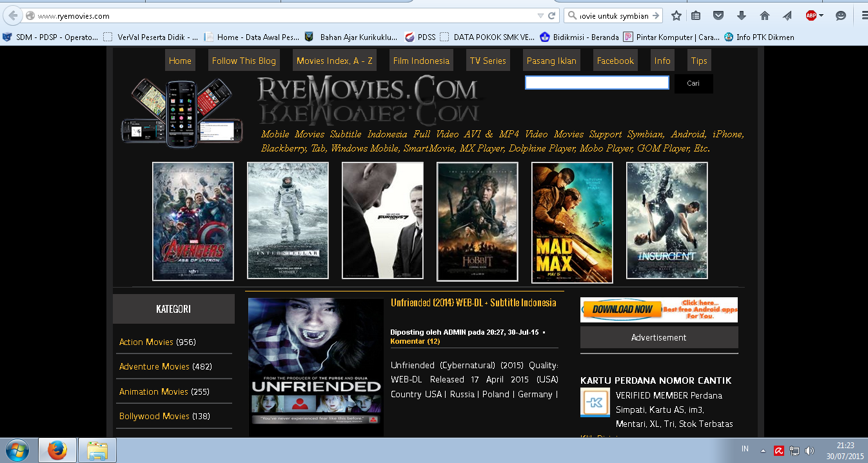Screen dimensions: 868x463
Task: Open the Insurgent movie poster
Action: [667, 220]
